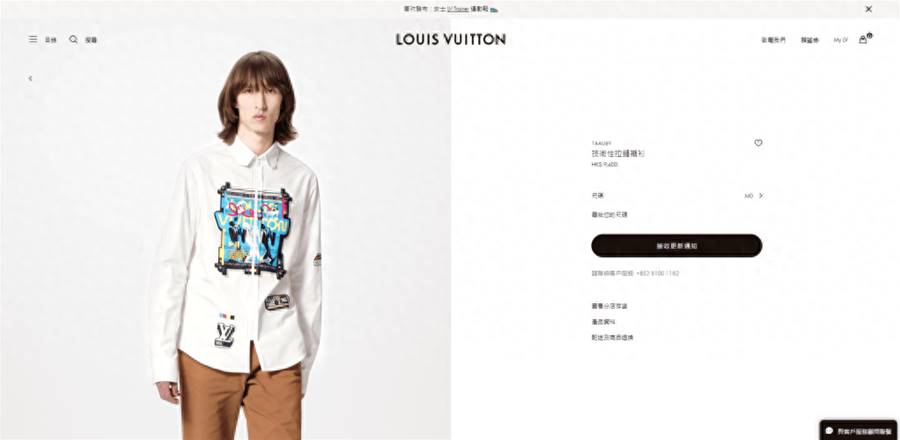Screen dimensions: 900x440
Task: Click the Louis Vuitton logo
Action: click(451, 39)
